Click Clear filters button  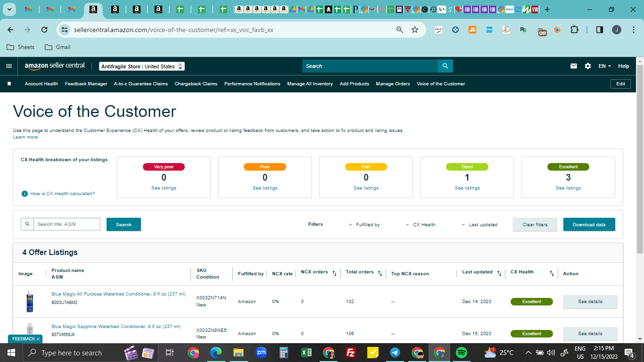coord(535,224)
